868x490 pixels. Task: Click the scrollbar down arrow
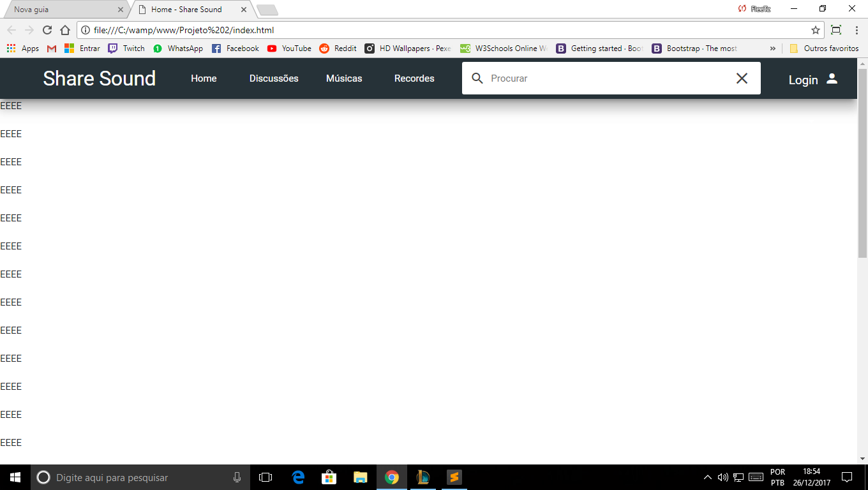(862, 458)
